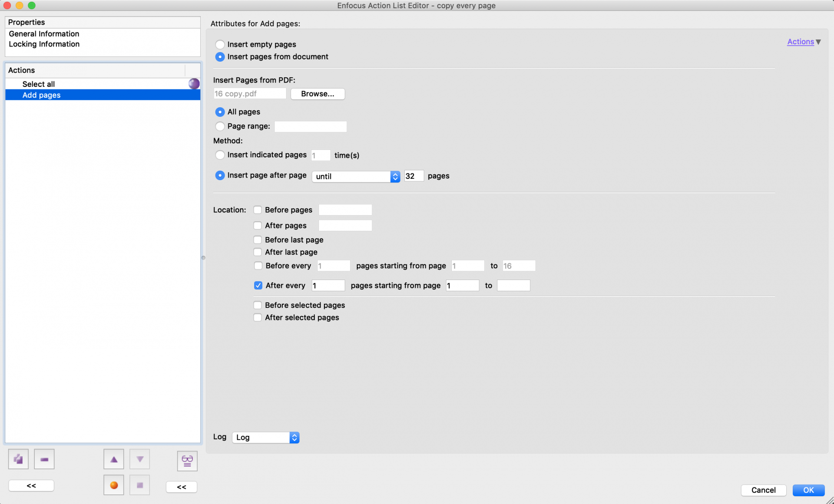This screenshot has height=504, width=834.
Task: Click the 32 pages count field
Action: tap(414, 176)
